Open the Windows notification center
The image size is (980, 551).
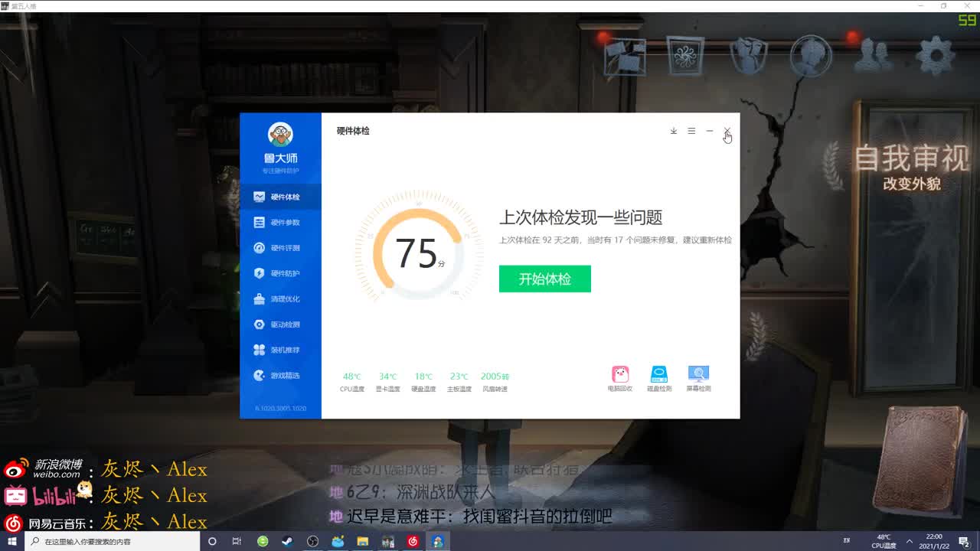(x=964, y=541)
